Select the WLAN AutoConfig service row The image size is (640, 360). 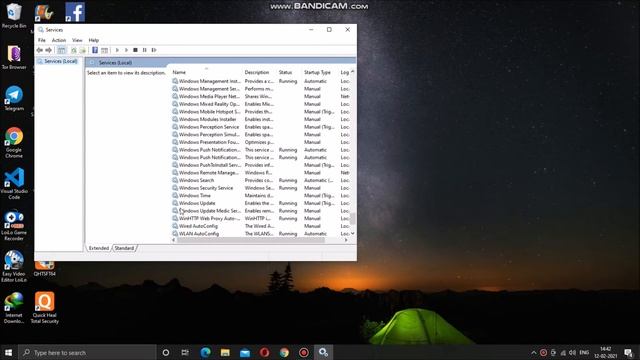[260, 234]
